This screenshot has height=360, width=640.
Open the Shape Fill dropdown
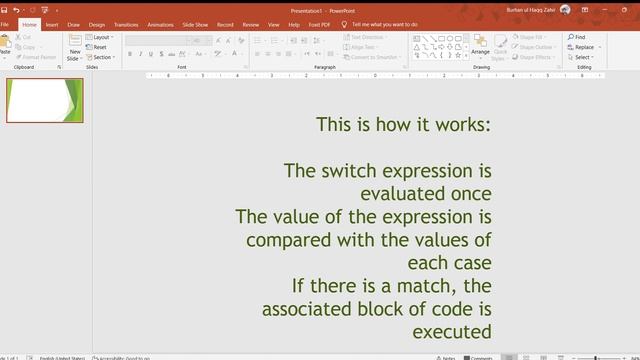point(529,37)
